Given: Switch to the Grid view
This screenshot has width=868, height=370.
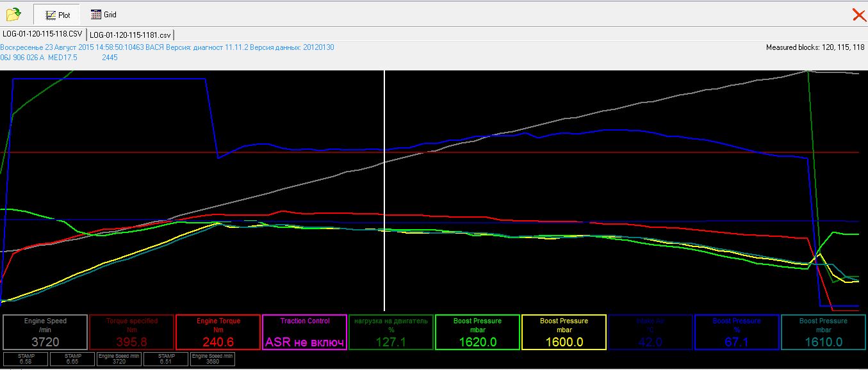Looking at the screenshot, I should (103, 14).
